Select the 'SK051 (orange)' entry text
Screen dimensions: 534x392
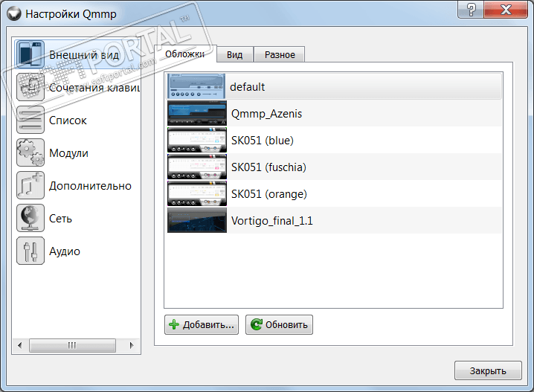click(x=269, y=194)
